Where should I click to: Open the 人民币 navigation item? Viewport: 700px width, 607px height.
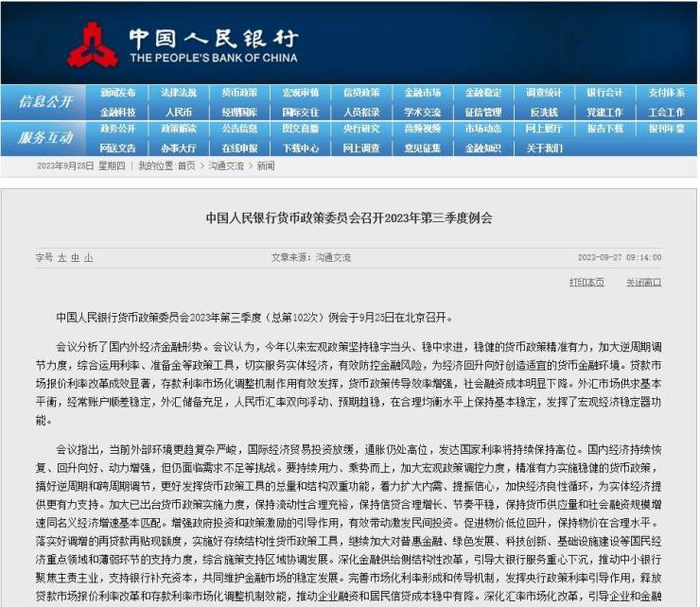pos(179,112)
